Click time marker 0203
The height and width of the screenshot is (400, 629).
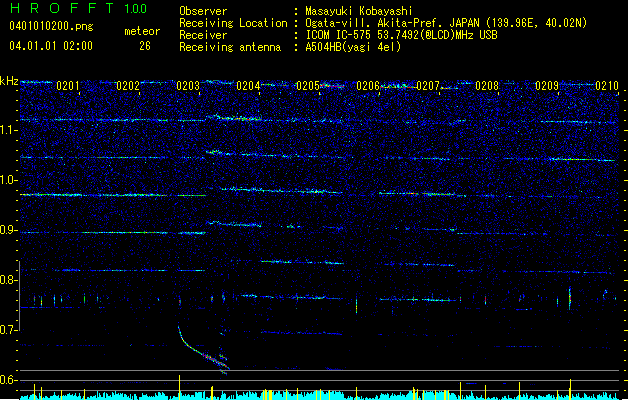[188, 86]
